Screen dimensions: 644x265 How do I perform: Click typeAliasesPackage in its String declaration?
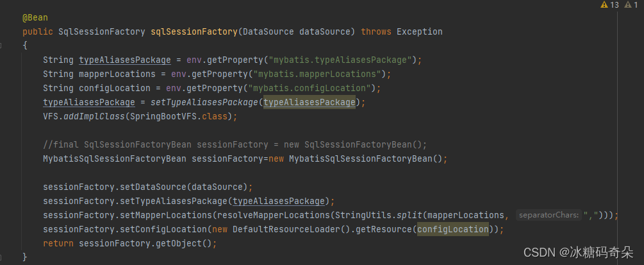click(x=125, y=60)
